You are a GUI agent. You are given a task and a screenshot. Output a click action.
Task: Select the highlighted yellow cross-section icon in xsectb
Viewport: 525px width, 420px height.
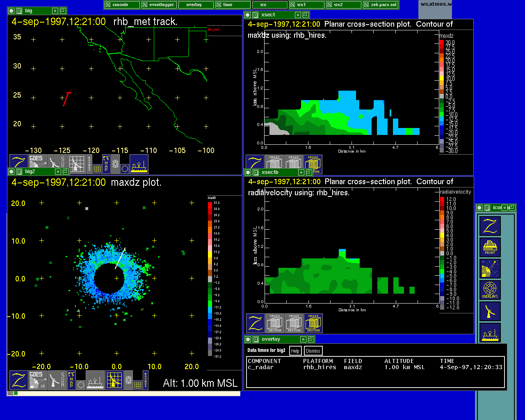click(313, 323)
